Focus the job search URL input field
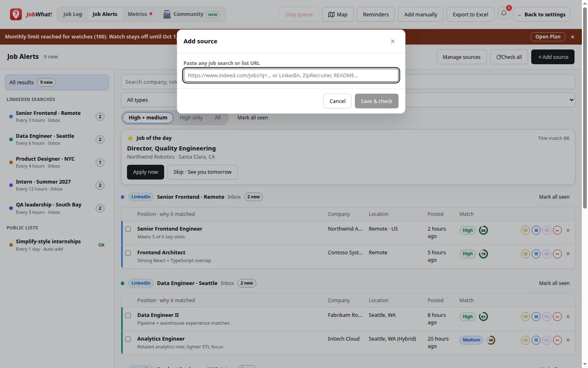Image resolution: width=588 pixels, height=368 pixels. 291,75
